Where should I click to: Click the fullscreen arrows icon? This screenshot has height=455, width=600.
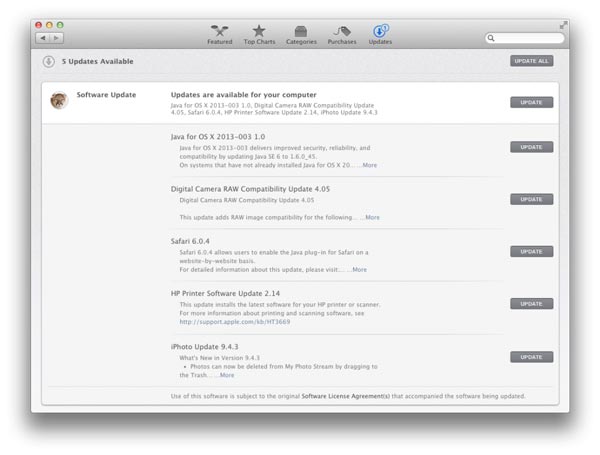563,25
